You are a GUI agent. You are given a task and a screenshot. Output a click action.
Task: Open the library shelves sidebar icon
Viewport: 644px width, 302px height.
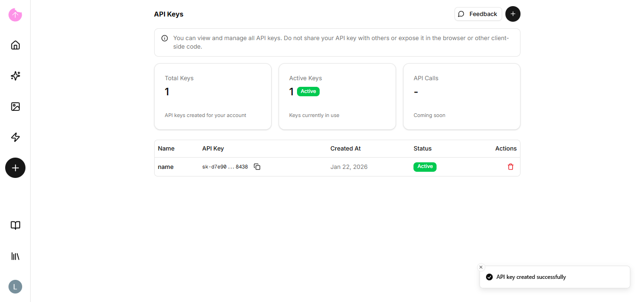(x=15, y=256)
